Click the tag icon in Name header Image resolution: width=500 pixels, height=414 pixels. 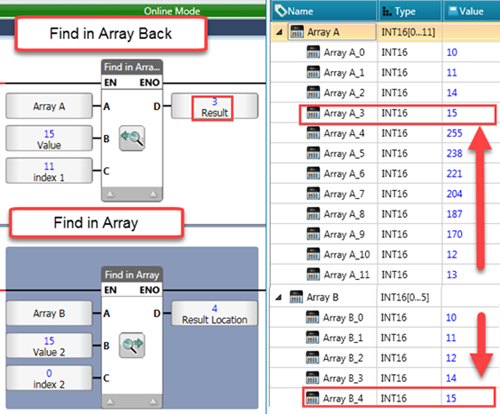(x=281, y=11)
